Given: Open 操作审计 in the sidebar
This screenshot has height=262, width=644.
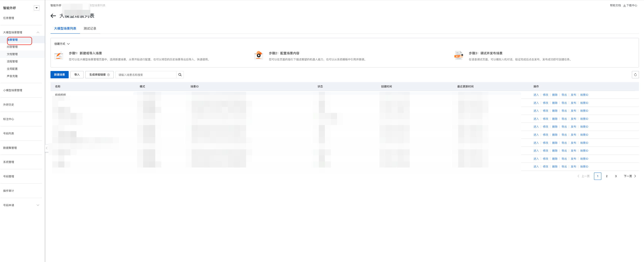Looking at the screenshot, I should click(9, 191).
